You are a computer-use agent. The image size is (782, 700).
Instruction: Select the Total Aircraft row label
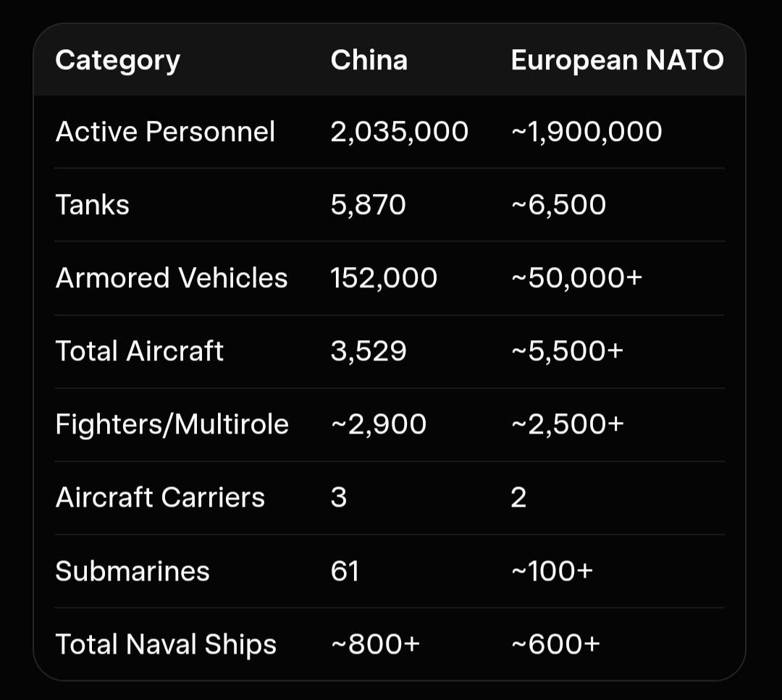coord(140,352)
